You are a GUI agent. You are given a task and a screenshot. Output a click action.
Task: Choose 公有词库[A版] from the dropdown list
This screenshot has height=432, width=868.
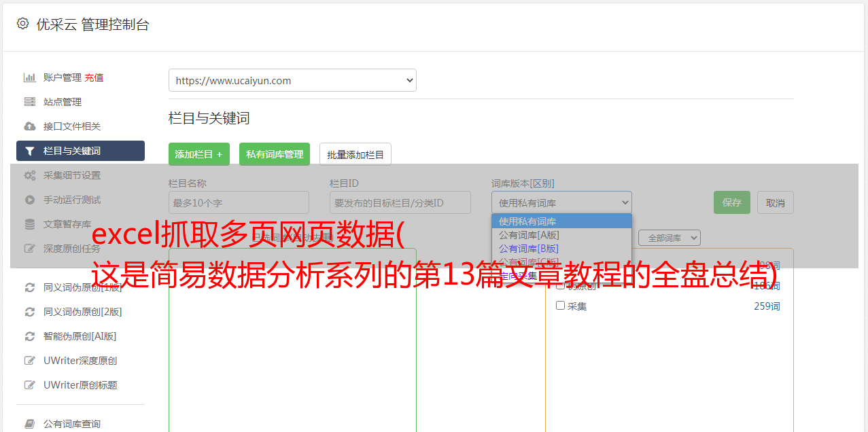[x=561, y=235]
